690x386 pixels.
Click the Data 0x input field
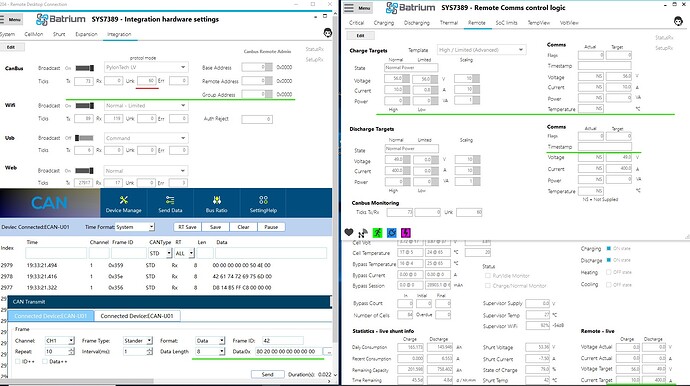288,351
